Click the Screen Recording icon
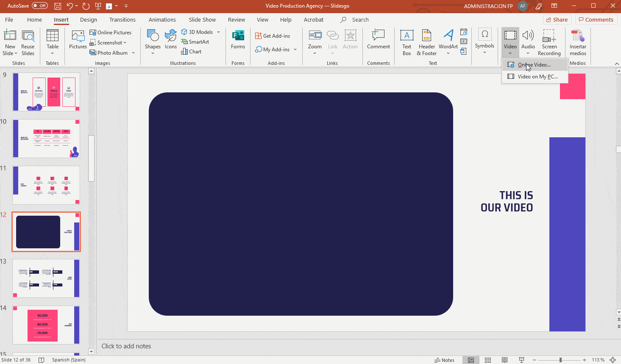This screenshot has width=621, height=364. pyautogui.click(x=549, y=42)
